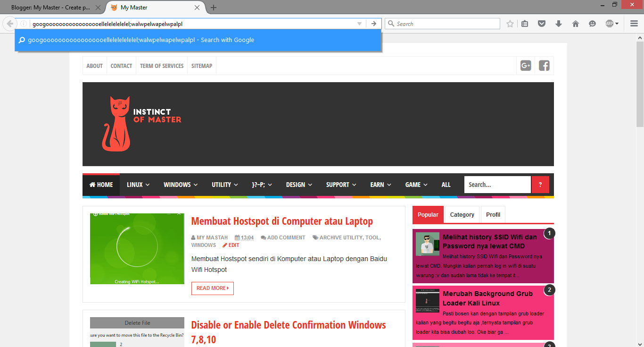Expand the LINUX navigation menu

point(138,185)
